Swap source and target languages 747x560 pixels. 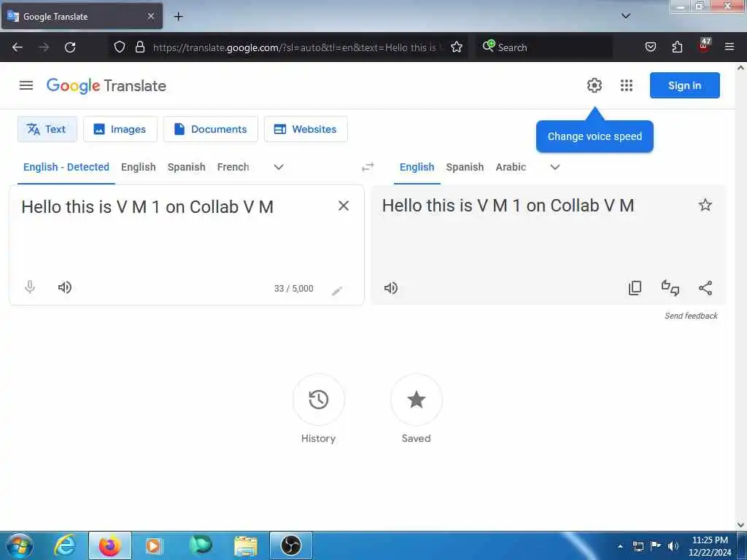pos(368,167)
